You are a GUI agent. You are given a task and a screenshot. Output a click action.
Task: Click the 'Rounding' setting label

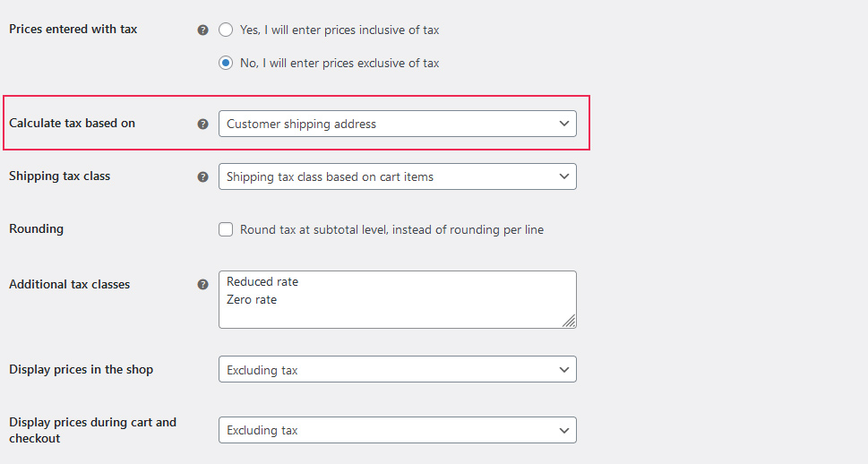[36, 228]
